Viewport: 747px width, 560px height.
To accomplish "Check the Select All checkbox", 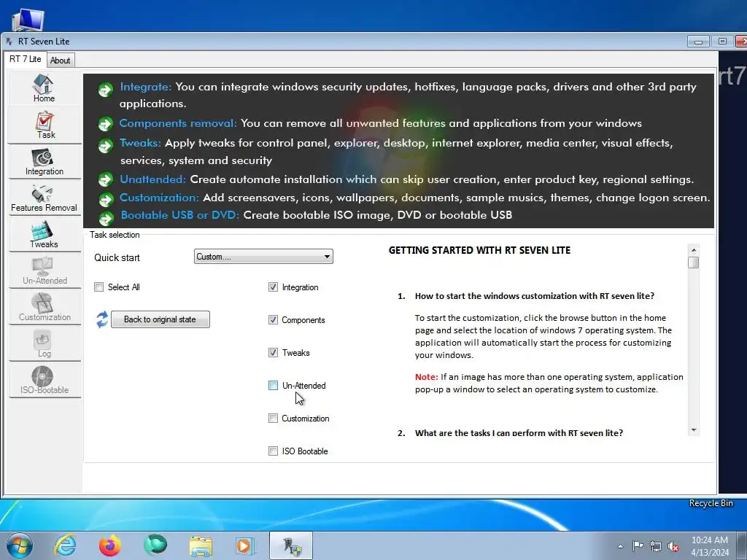I will tap(98, 287).
